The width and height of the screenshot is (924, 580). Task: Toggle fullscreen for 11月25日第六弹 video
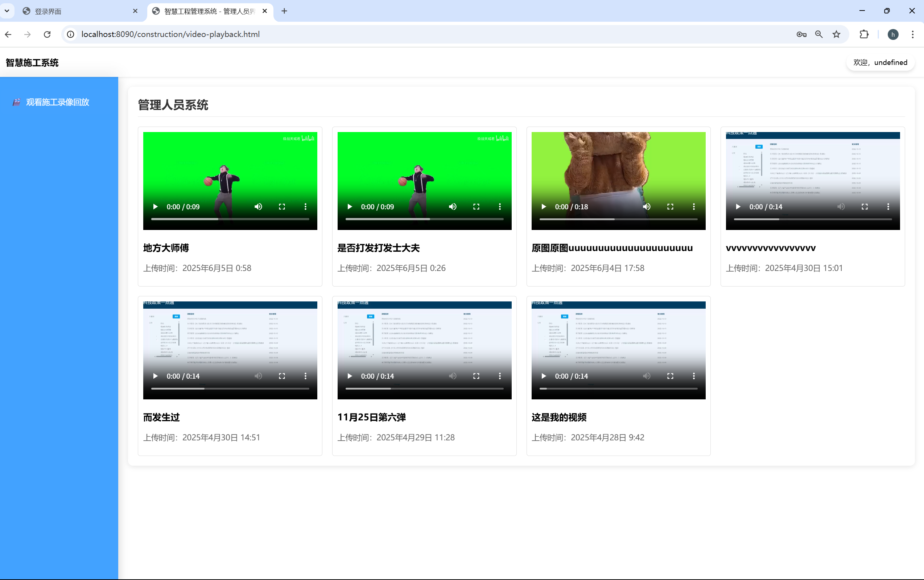click(476, 376)
